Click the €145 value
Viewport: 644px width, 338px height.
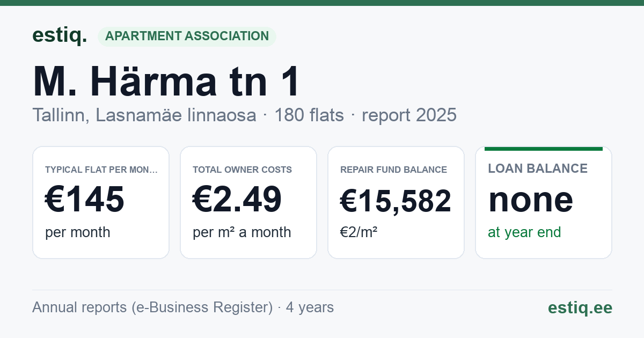tap(84, 199)
